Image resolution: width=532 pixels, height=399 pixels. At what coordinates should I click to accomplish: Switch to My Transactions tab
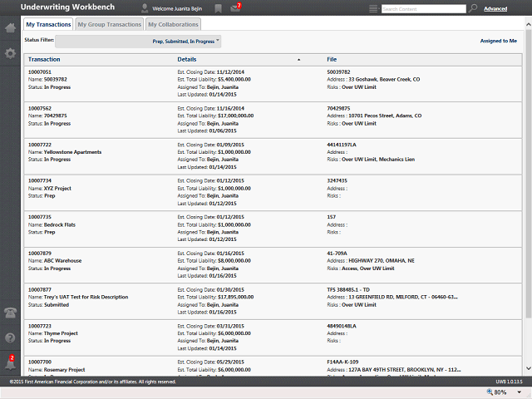48,24
